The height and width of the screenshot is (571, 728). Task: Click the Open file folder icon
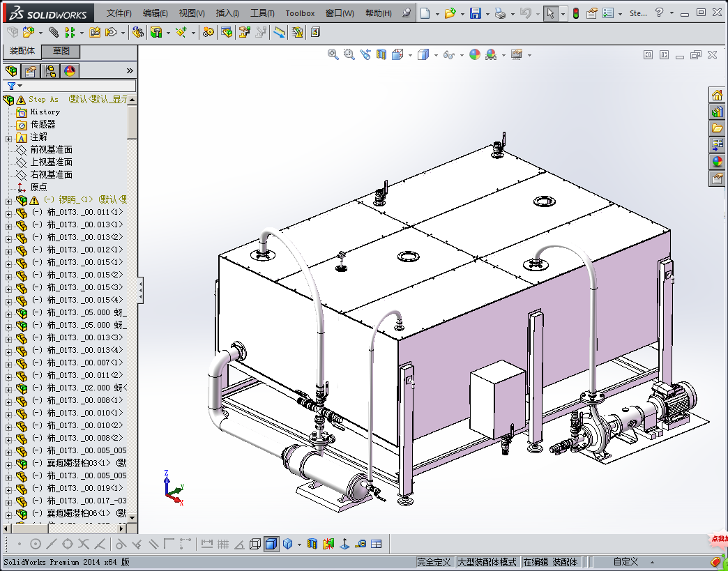[x=450, y=13]
